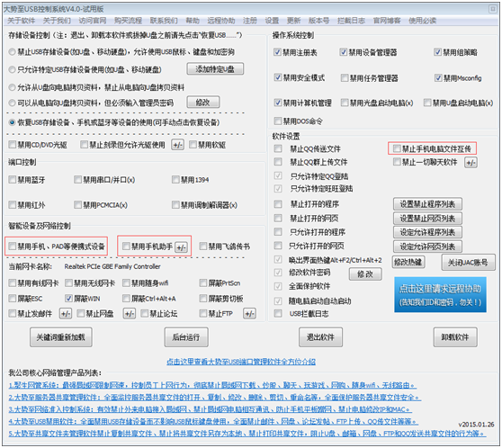Image resolution: width=502 pixels, height=448 pixels.
Task: Tick 禁止手机电脑文件互传 checkbox
Action: [x=397, y=148]
